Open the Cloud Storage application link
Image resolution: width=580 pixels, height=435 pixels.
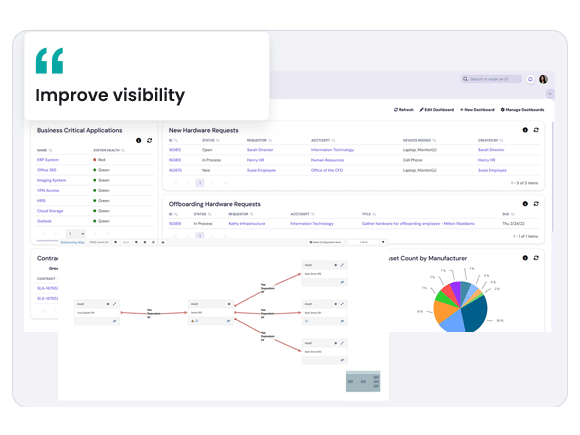pos(50,211)
